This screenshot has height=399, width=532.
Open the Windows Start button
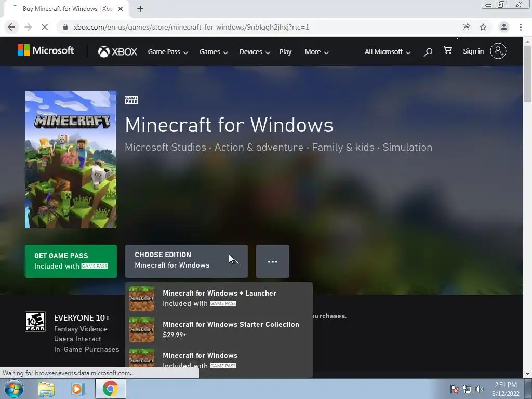14,389
